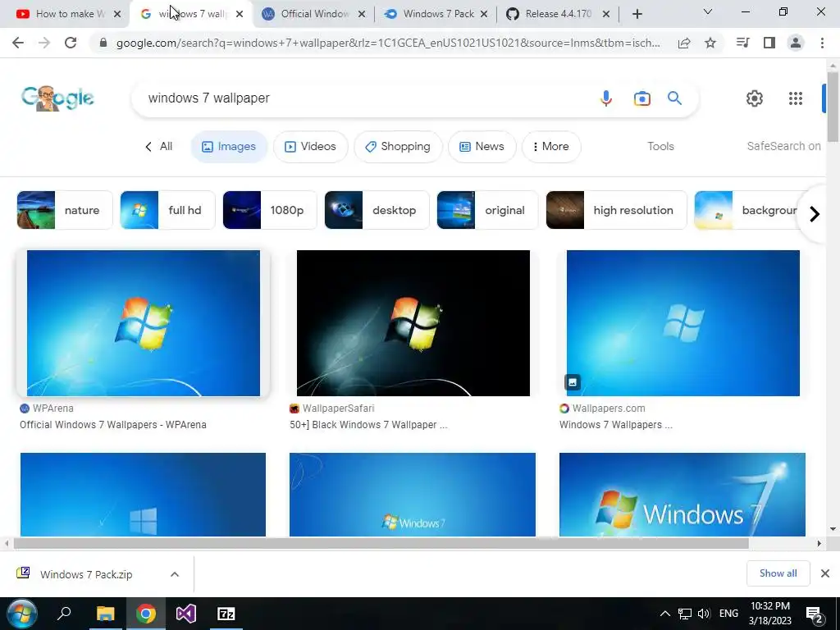Open the WPArena blue Windows 7 wallpaper thumbnail
The image size is (840, 630).
(x=144, y=323)
